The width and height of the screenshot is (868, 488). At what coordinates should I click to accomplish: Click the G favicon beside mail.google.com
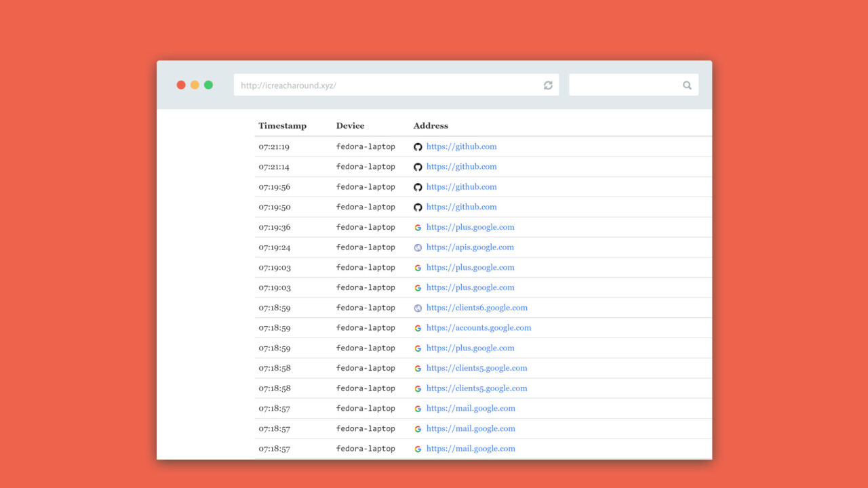[418, 408]
